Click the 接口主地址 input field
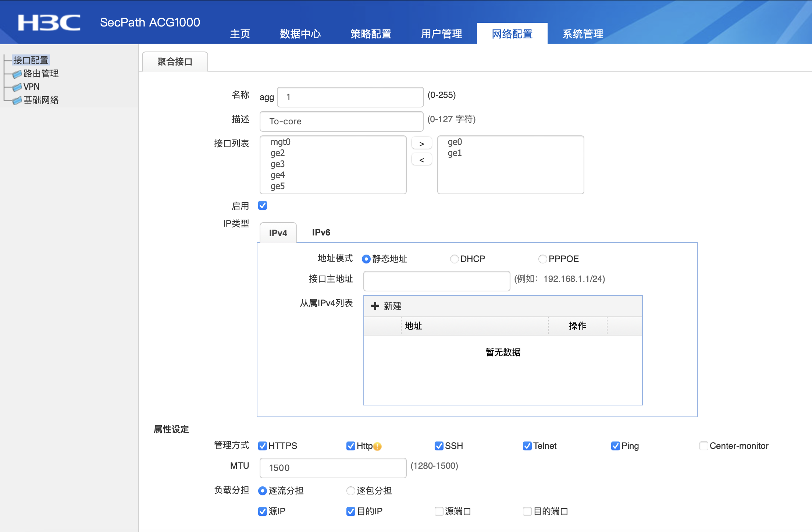Image resolution: width=812 pixels, height=532 pixels. pyautogui.click(x=437, y=281)
